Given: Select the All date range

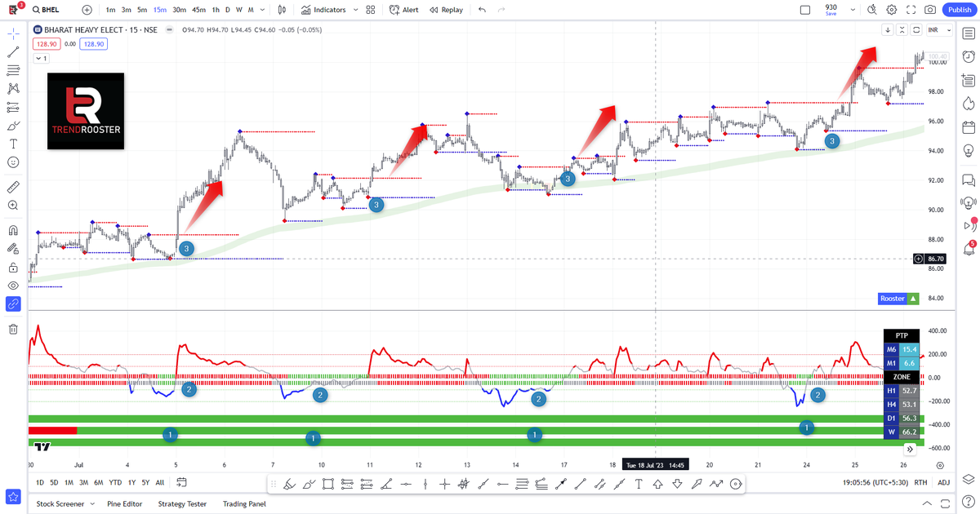Looking at the screenshot, I should (160, 482).
